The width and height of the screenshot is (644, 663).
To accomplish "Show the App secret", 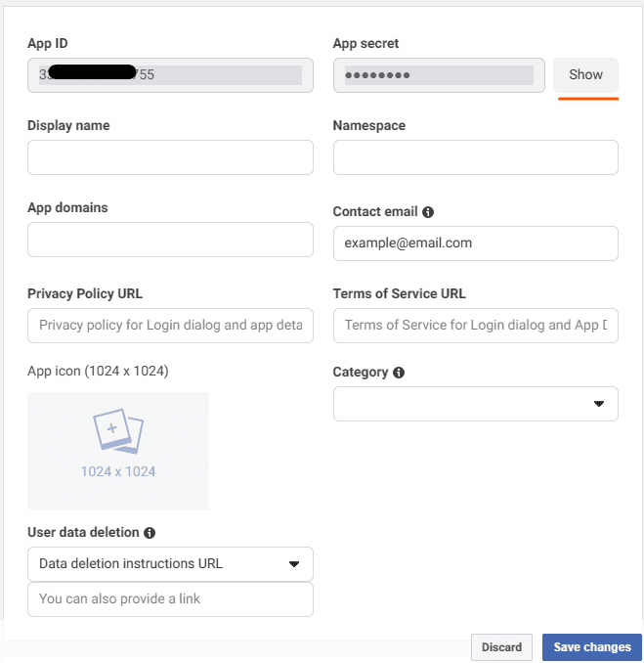I will (585, 75).
